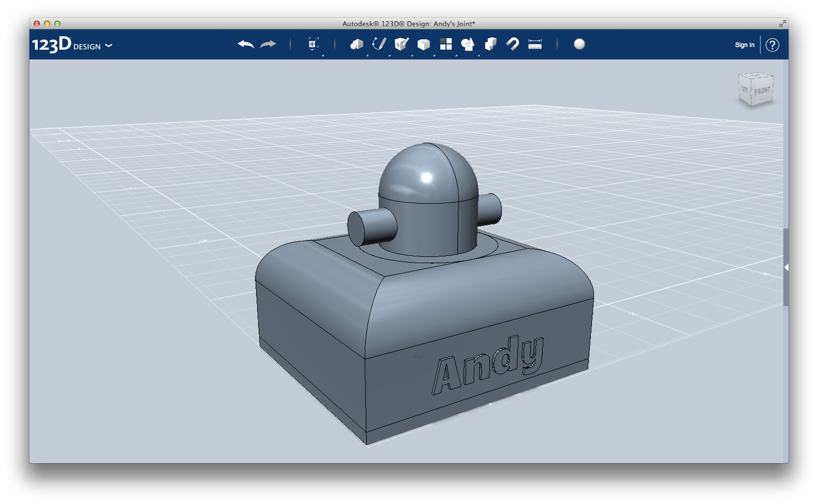Open the Transform tool

[313, 44]
